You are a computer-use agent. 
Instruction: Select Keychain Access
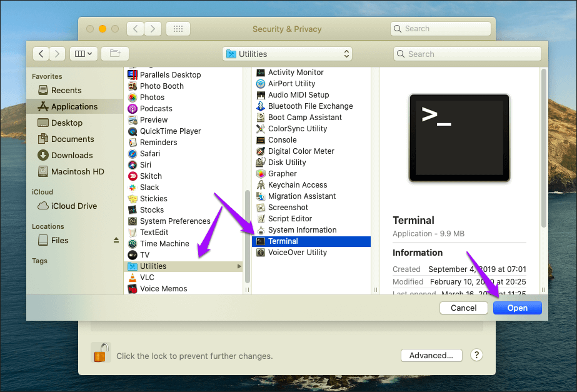coord(311,185)
